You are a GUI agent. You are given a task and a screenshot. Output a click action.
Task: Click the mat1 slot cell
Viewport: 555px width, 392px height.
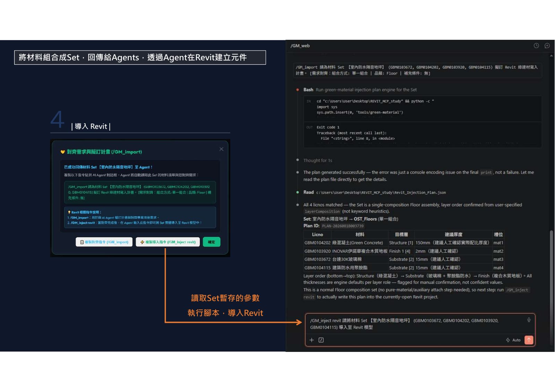click(498, 243)
